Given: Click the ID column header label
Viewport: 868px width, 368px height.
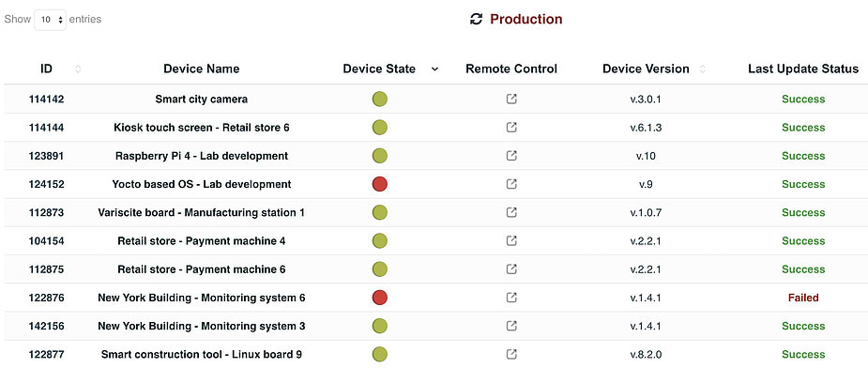Looking at the screenshot, I should 46,69.
